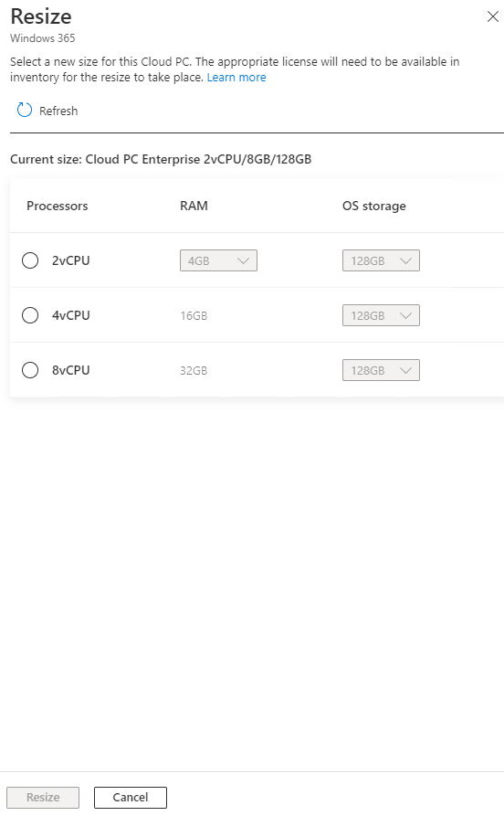Click the Refresh text label
The image size is (504, 816).
[x=58, y=111]
